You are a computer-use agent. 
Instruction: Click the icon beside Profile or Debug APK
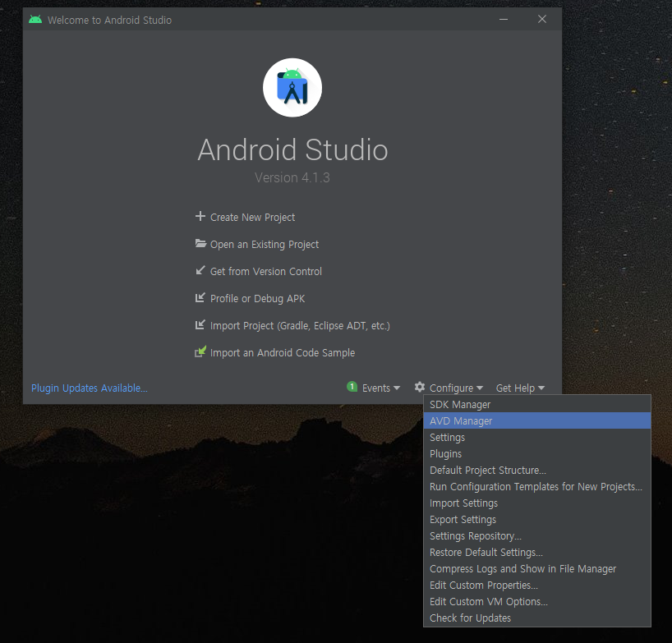tap(200, 297)
